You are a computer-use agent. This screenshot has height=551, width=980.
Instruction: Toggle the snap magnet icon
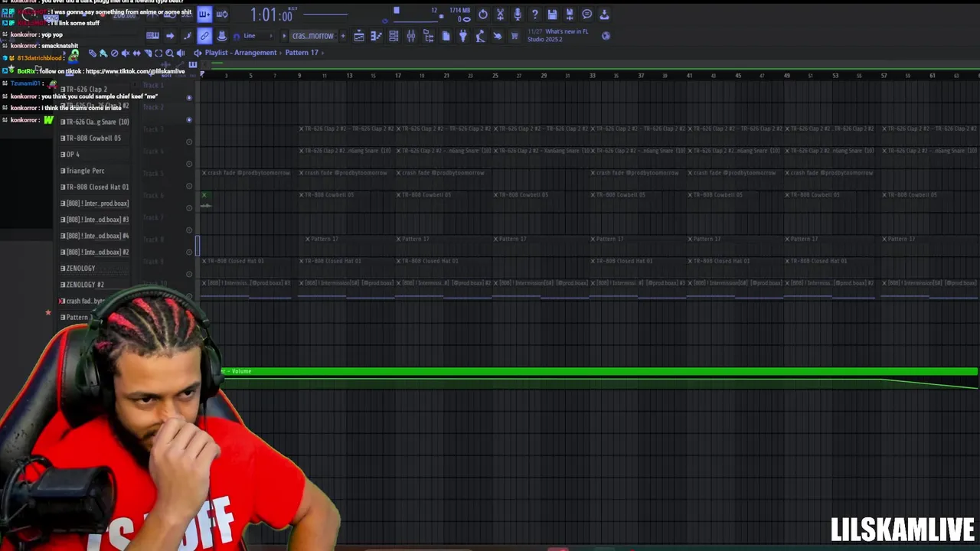point(237,36)
